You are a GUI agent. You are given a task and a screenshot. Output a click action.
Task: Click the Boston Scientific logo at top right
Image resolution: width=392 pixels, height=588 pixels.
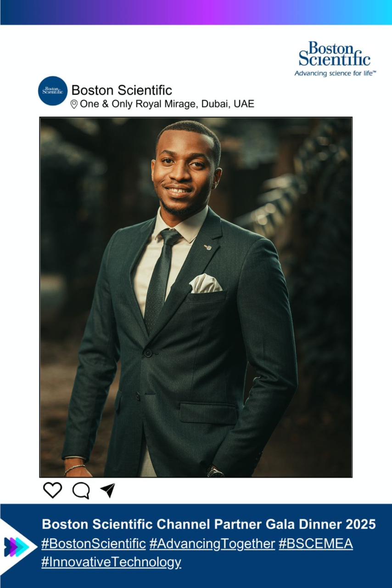[x=335, y=59]
